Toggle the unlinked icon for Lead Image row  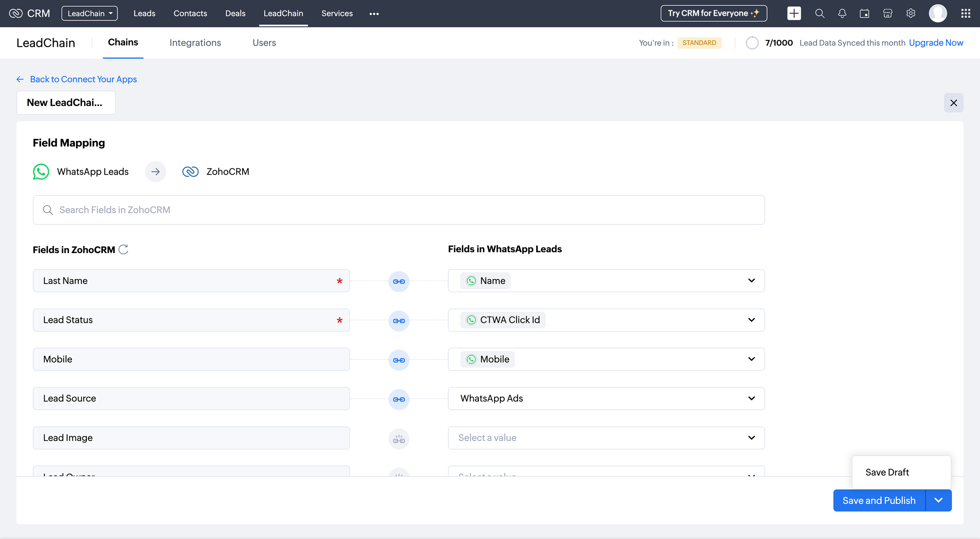coord(399,439)
